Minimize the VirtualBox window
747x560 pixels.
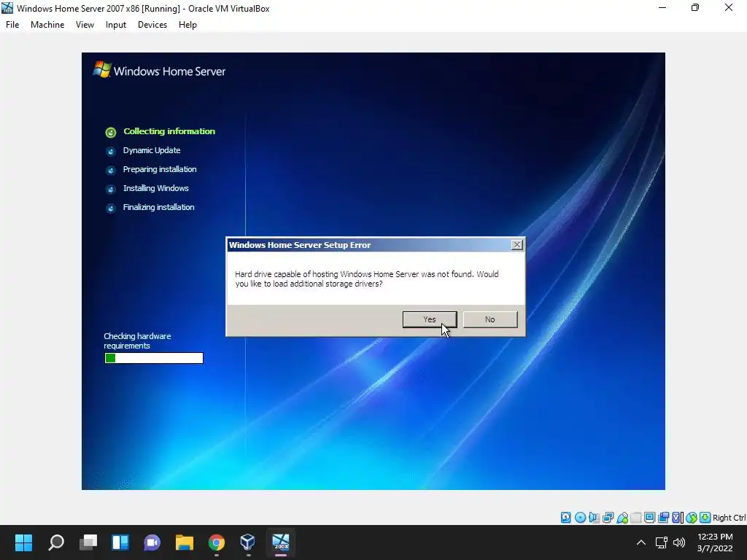662,8
